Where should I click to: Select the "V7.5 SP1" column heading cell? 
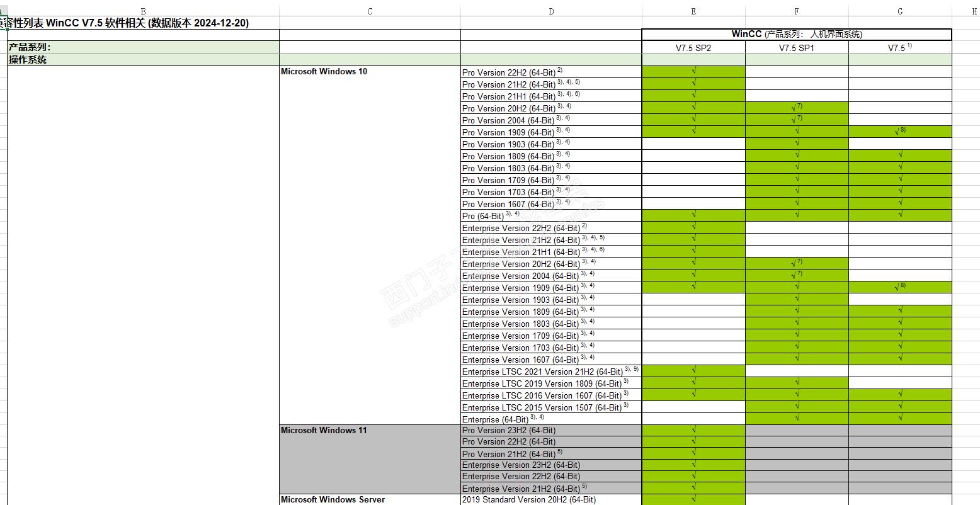[797, 48]
